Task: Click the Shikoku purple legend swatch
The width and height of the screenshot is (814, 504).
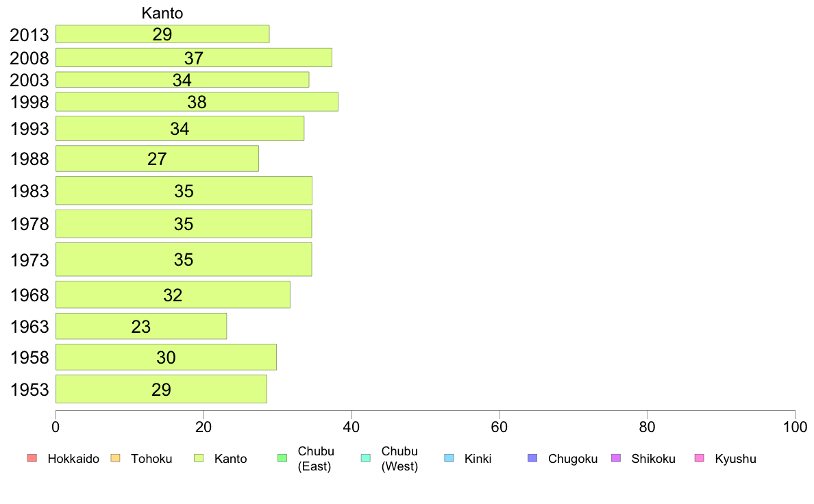Action: [x=616, y=458]
